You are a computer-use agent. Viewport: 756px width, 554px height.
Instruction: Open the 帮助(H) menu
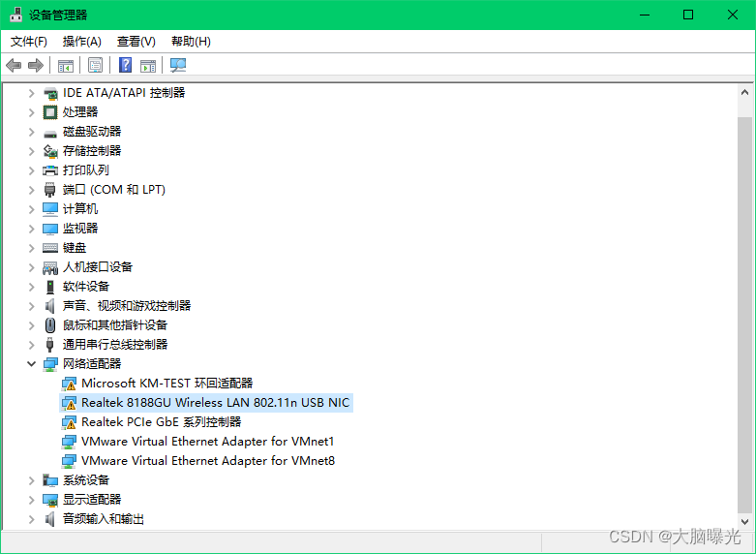[x=191, y=42]
